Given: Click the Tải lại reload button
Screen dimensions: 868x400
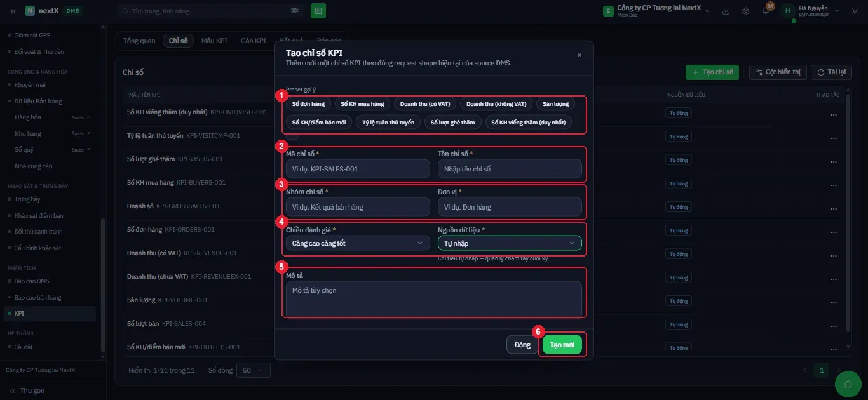Looking at the screenshot, I should click(x=831, y=72).
